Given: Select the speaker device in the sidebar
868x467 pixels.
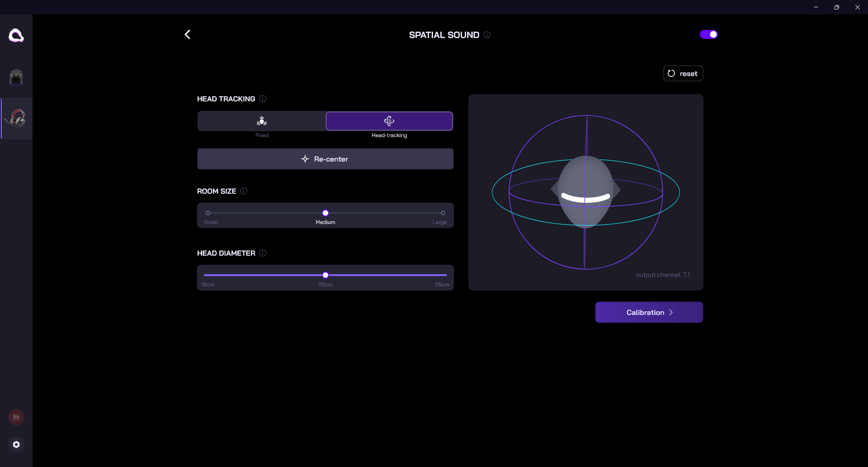Looking at the screenshot, I should [x=16, y=77].
